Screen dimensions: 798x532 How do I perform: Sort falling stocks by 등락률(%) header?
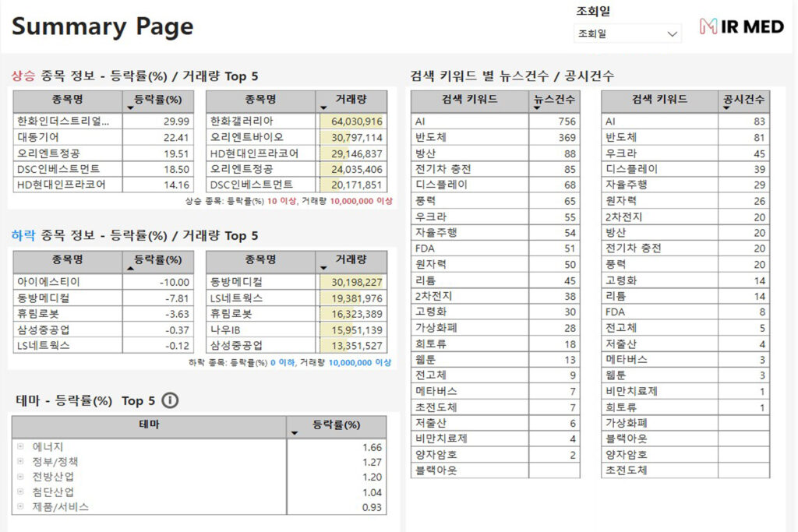(157, 262)
